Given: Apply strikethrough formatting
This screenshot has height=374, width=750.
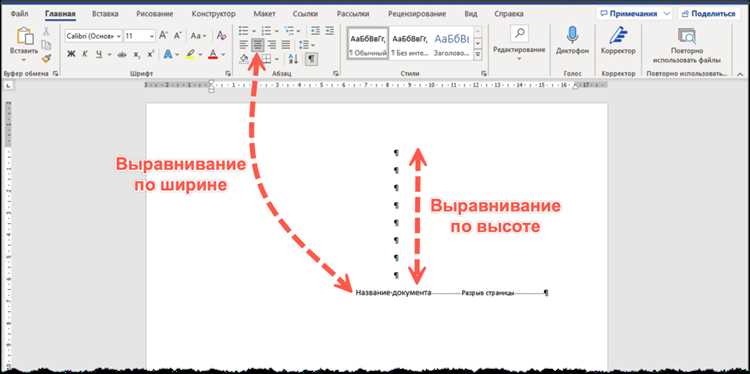Looking at the screenshot, I should coord(121,54).
